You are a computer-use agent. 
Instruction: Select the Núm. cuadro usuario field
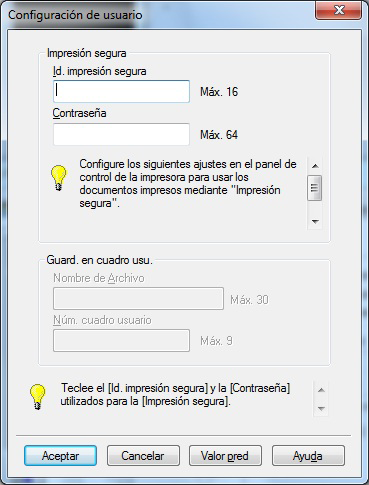point(121,340)
